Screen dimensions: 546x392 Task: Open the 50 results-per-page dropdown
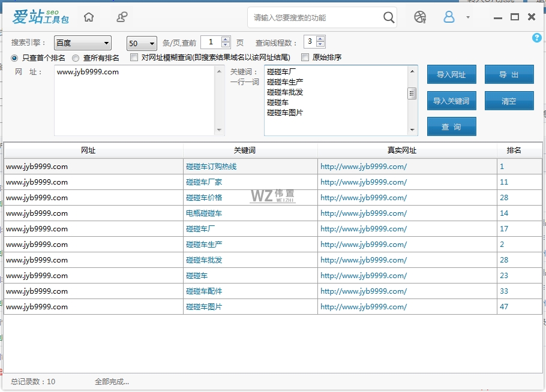[141, 43]
